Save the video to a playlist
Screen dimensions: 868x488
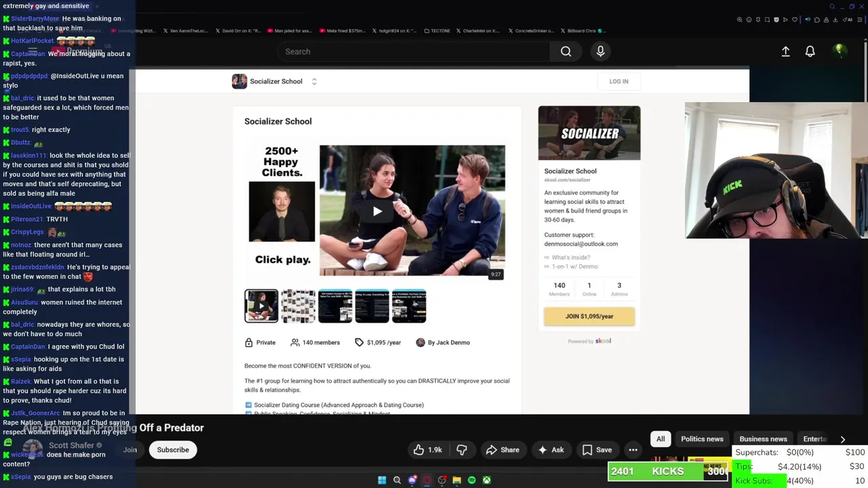coord(597,450)
